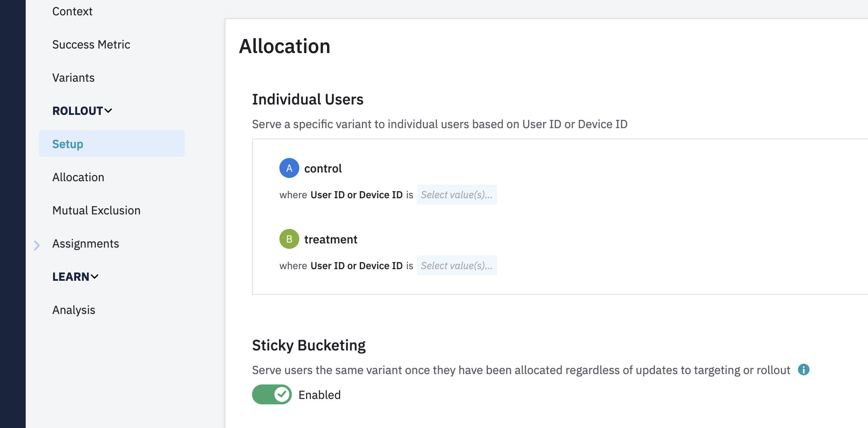This screenshot has height=428, width=868.
Task: Click the chevron arrow beside Assignments
Action: (x=37, y=245)
